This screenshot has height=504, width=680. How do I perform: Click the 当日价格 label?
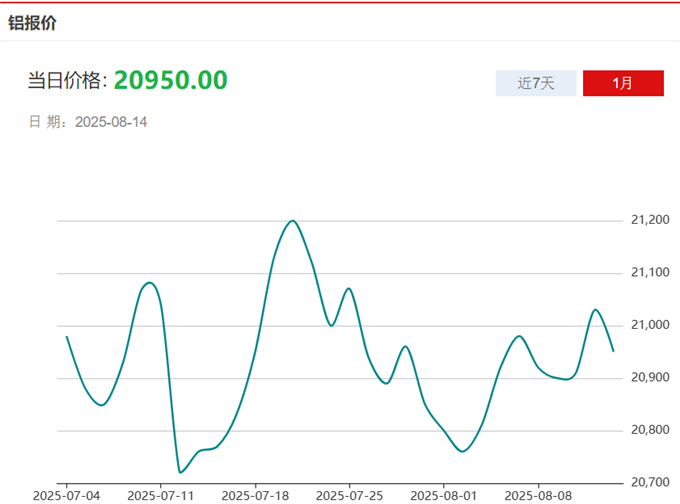(x=66, y=81)
